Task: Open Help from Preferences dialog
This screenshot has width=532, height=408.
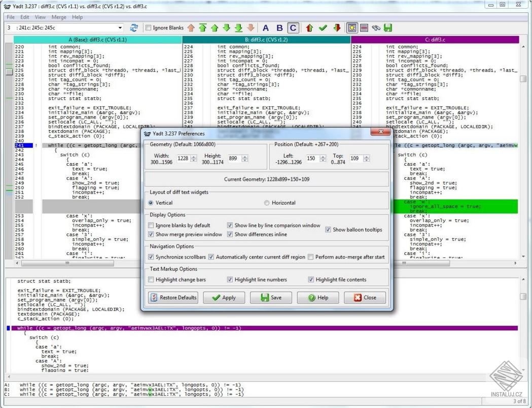Action: pos(318,298)
